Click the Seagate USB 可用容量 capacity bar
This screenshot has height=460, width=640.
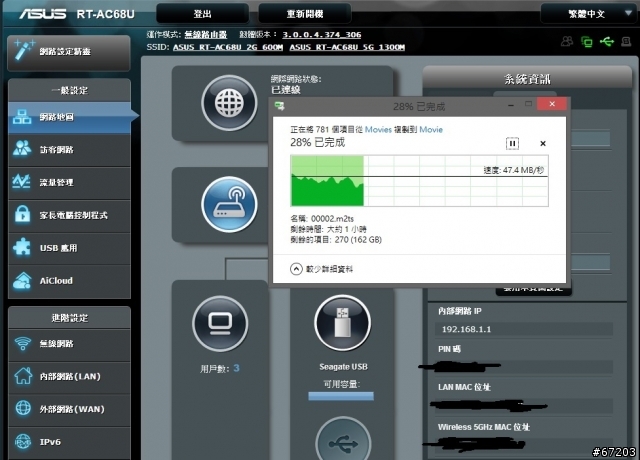(x=341, y=396)
